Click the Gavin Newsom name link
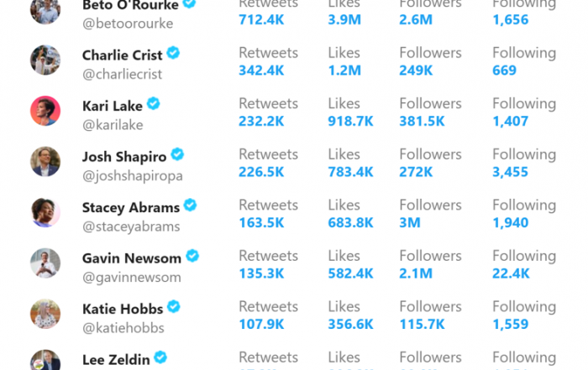588x370 pixels. coord(132,258)
